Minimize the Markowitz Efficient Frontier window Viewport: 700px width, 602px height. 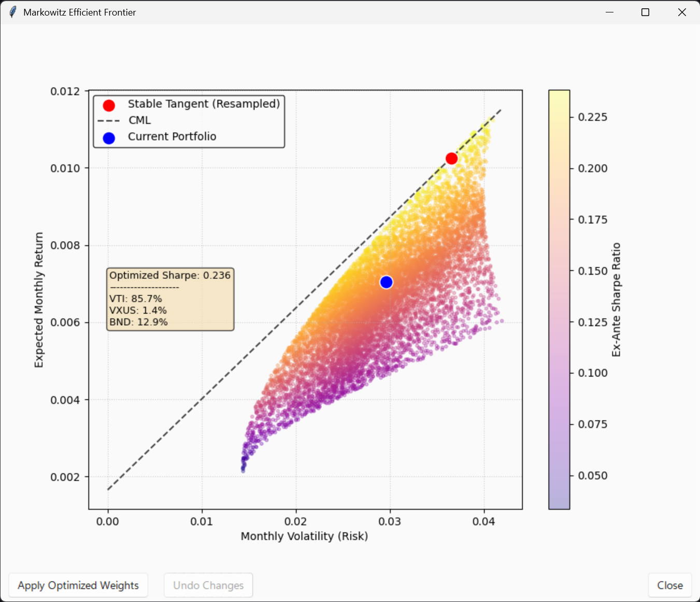click(x=609, y=12)
